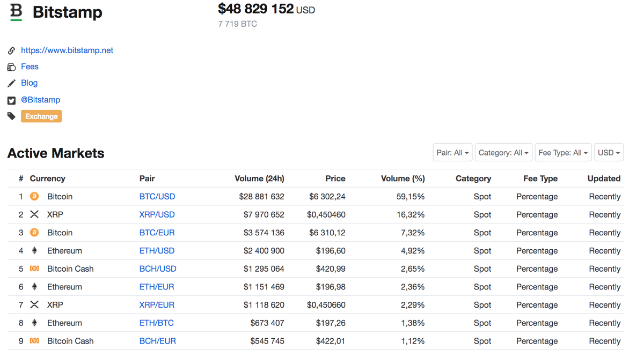Open the BCH/EUR pair link

158,341
